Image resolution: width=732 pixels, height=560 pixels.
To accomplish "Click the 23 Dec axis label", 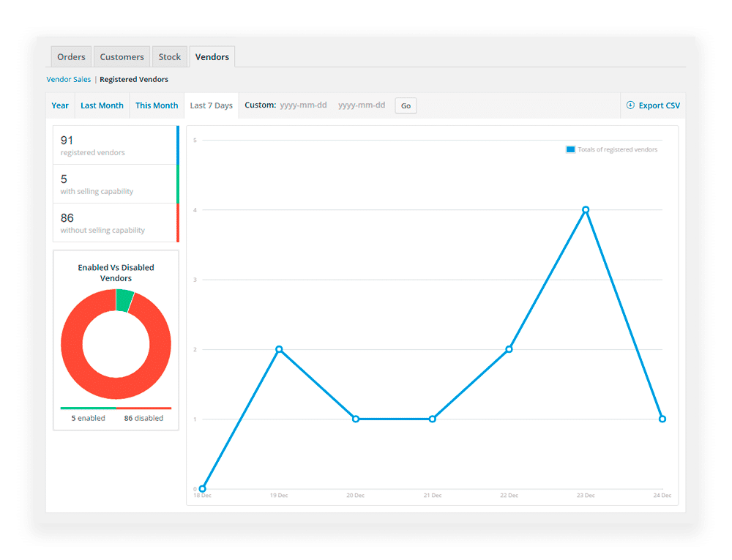I will (586, 496).
